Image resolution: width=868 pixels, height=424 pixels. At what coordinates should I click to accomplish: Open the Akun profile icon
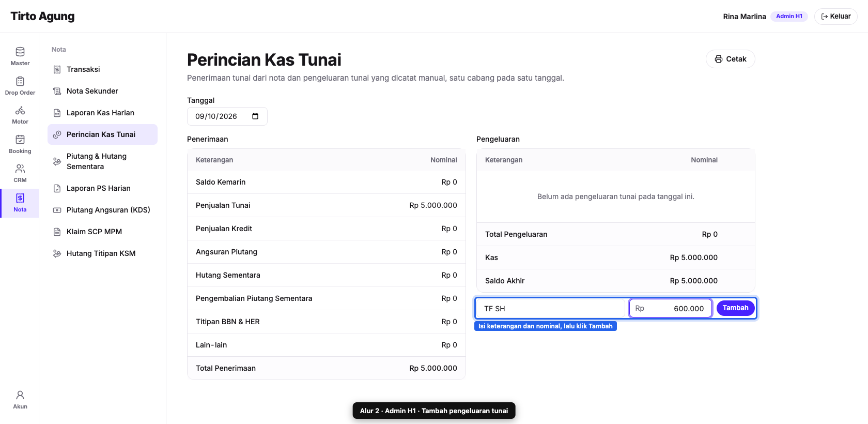(20, 400)
